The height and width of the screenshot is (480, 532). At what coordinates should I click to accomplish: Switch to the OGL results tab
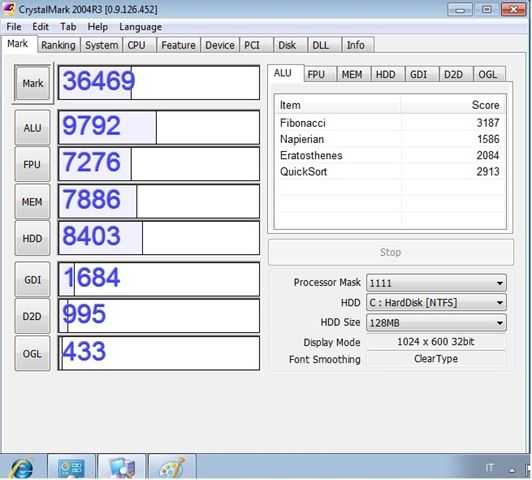pyautogui.click(x=487, y=74)
